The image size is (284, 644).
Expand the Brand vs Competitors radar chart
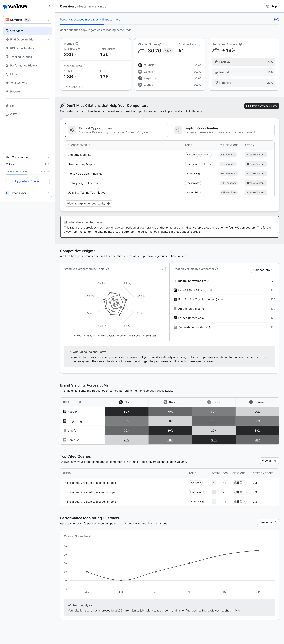(x=163, y=269)
